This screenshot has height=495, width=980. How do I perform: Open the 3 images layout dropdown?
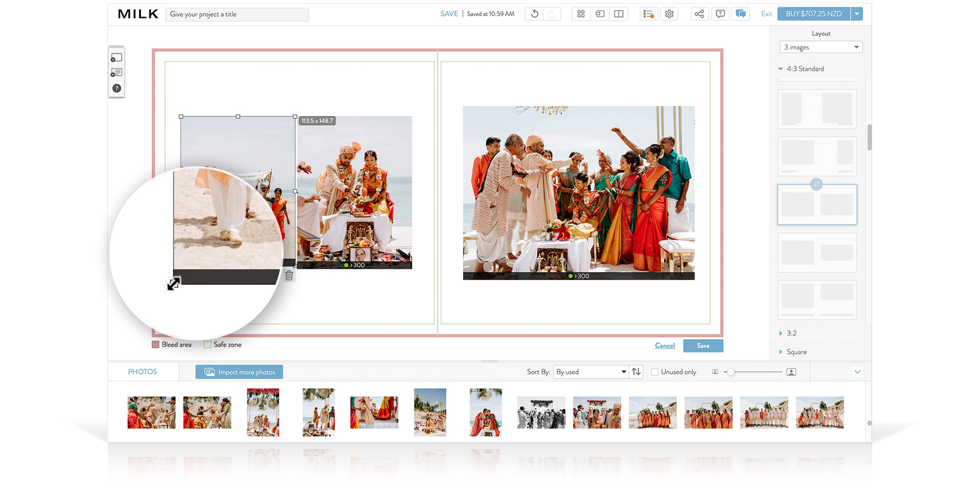tap(821, 47)
